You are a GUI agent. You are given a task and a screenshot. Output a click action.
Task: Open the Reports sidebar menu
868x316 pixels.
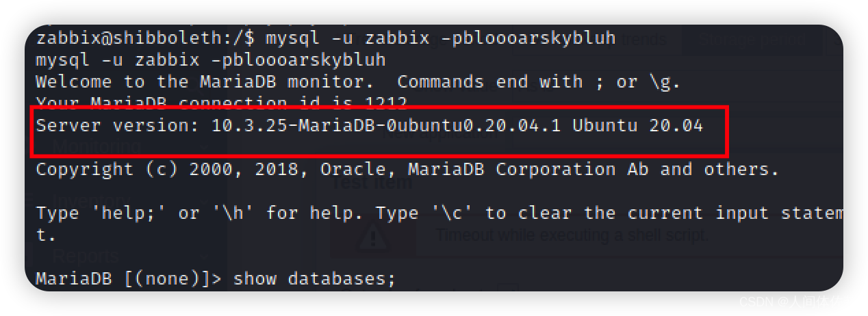coord(86,256)
